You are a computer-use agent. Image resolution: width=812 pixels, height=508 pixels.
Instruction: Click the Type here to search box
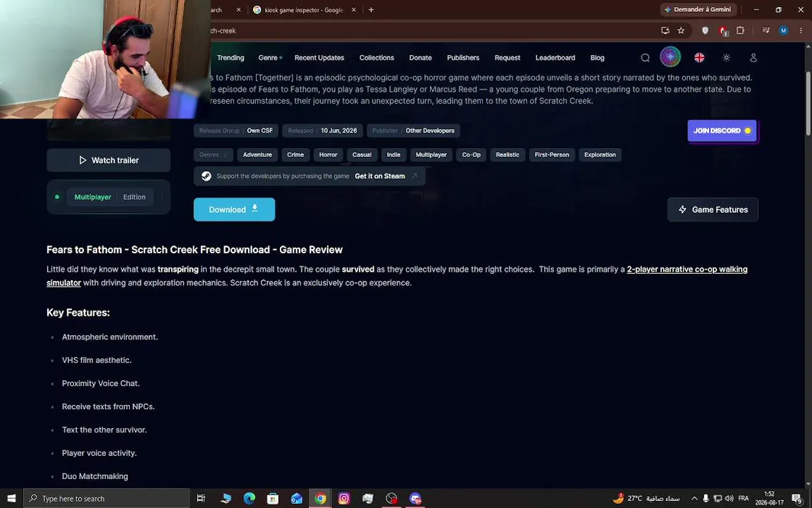coord(106,499)
